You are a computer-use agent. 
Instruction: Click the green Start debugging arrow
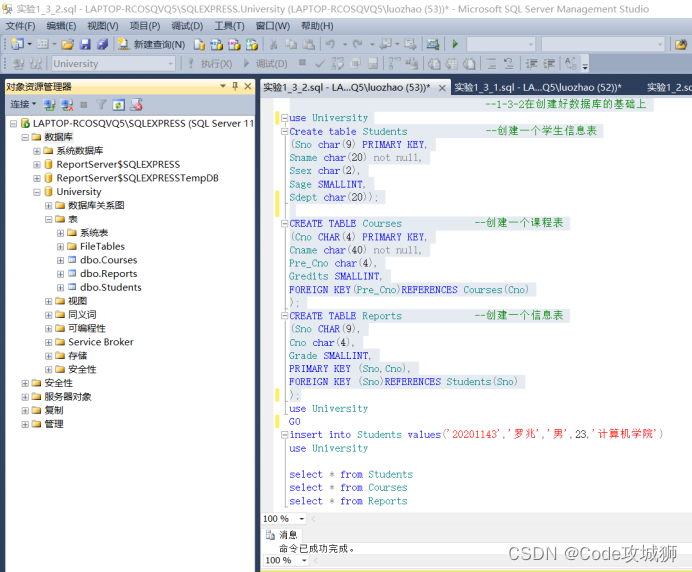(x=455, y=44)
